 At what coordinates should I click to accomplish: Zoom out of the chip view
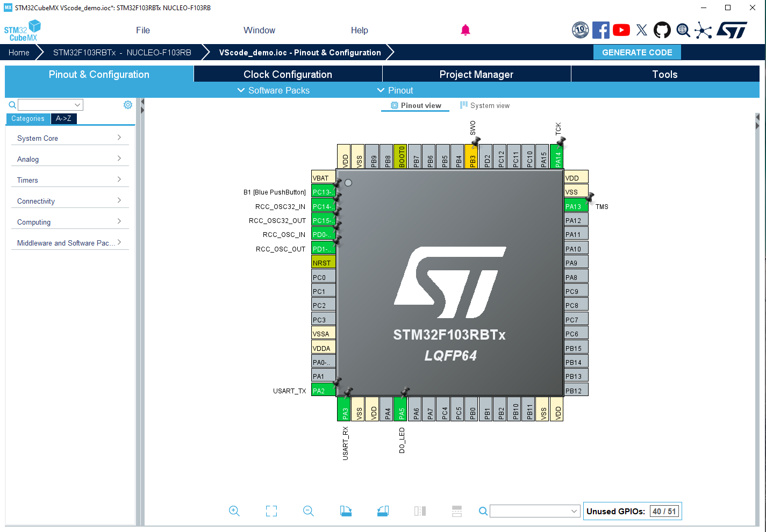309,511
